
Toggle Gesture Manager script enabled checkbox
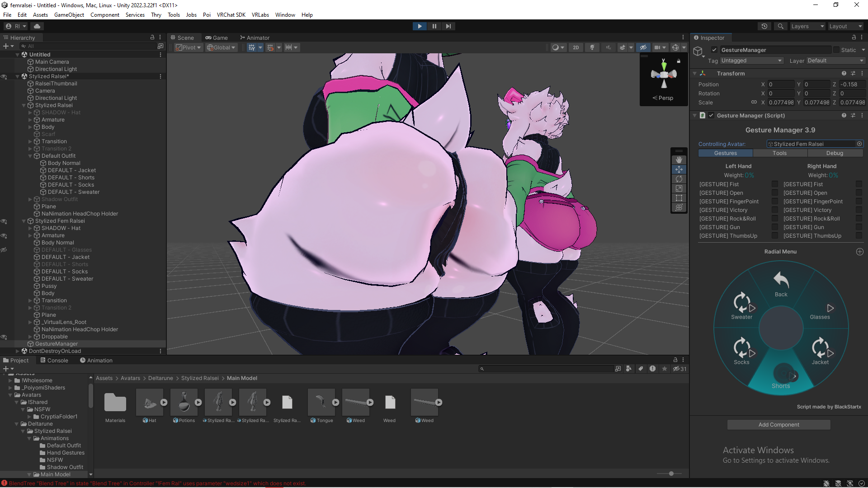[711, 116]
